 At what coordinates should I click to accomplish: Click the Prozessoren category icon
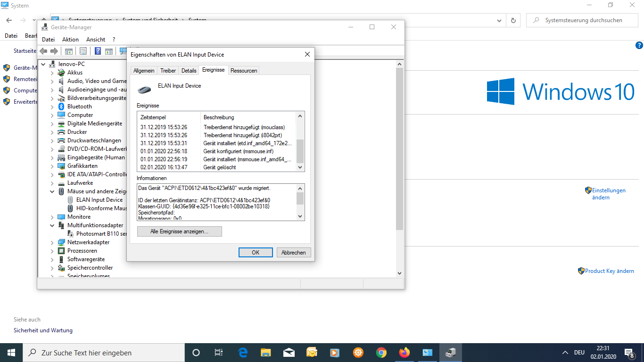click(x=61, y=251)
